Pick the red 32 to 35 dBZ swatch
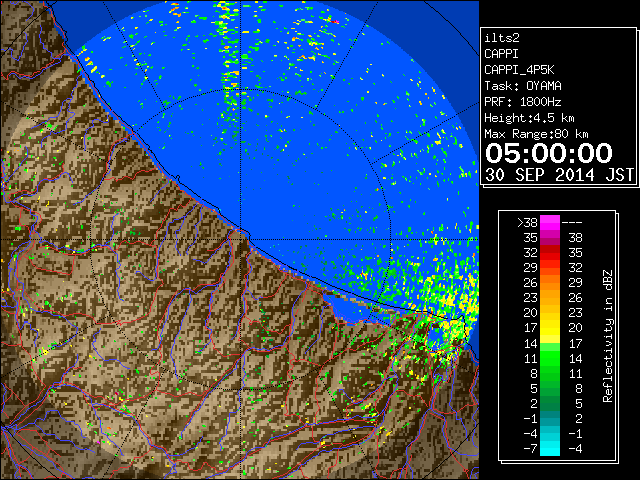This screenshot has width=640, height=480. [550, 253]
